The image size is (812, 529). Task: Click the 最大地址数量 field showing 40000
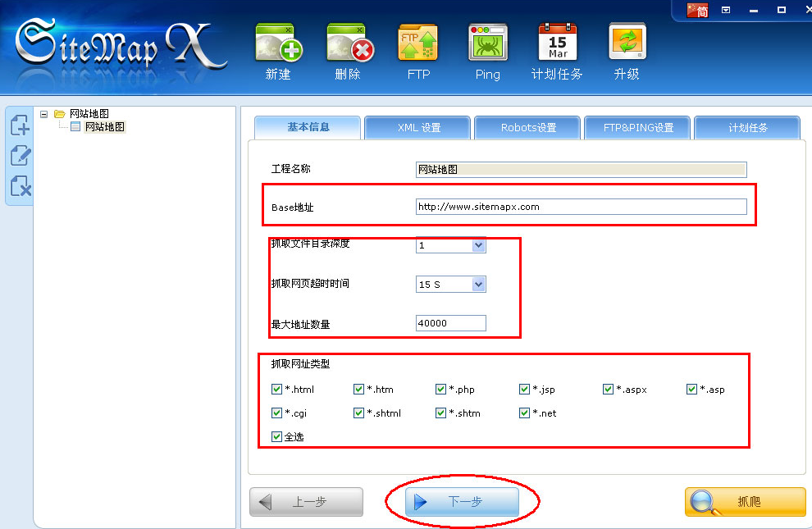450,323
